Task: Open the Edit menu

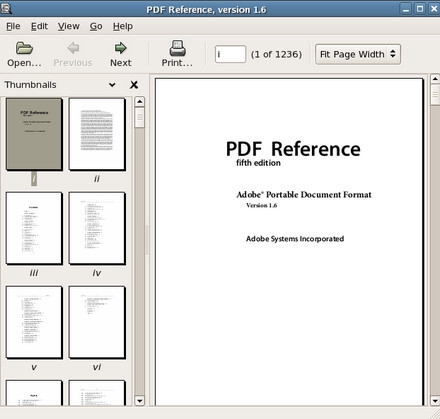Action: [x=39, y=26]
